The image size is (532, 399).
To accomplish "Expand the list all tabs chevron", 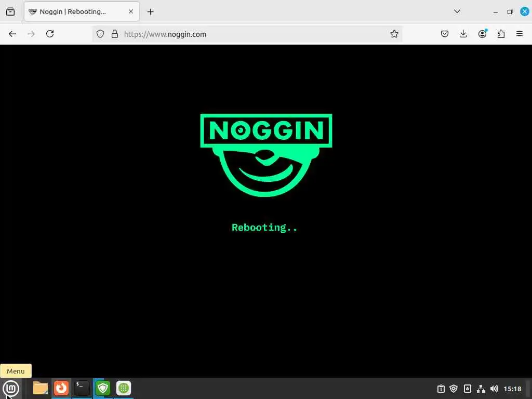I will pyautogui.click(x=457, y=11).
